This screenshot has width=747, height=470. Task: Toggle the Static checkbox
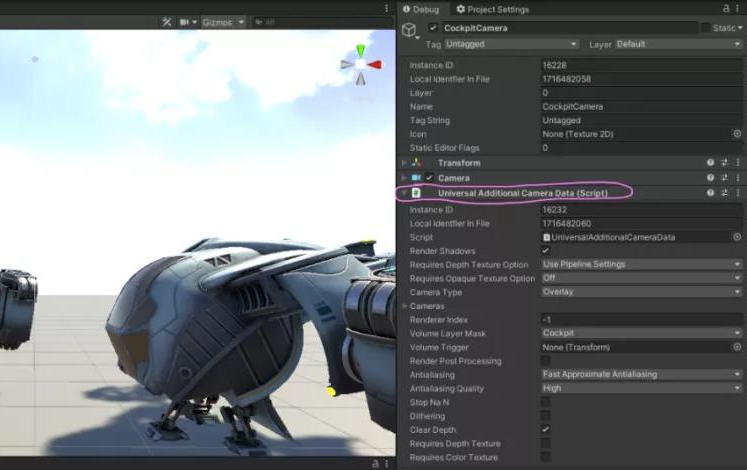706,28
